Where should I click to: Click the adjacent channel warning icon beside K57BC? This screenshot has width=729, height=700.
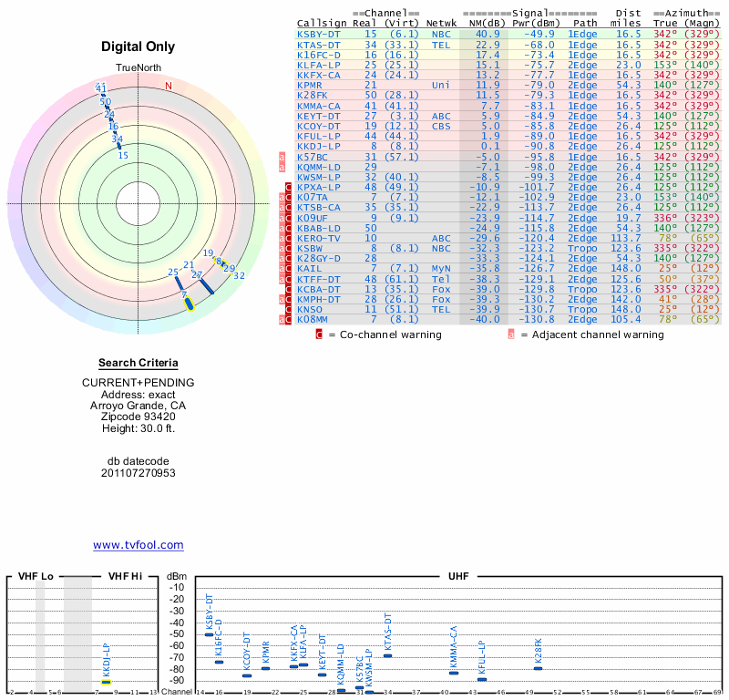point(282,156)
